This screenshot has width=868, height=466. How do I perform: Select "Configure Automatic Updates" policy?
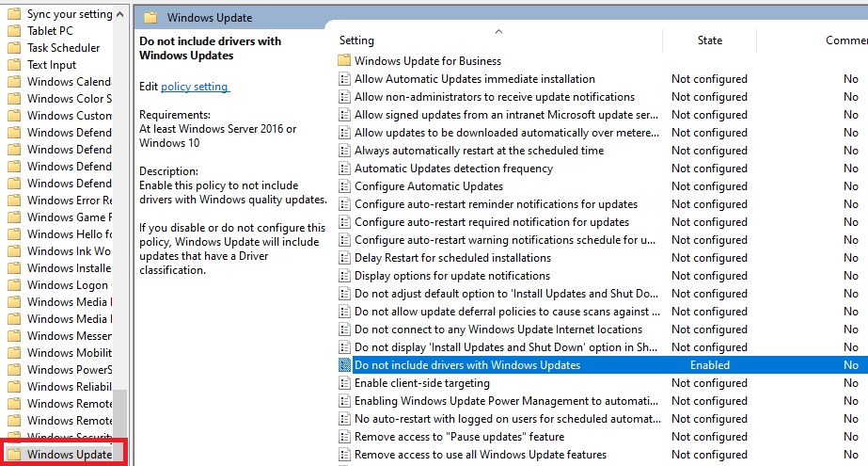click(429, 186)
